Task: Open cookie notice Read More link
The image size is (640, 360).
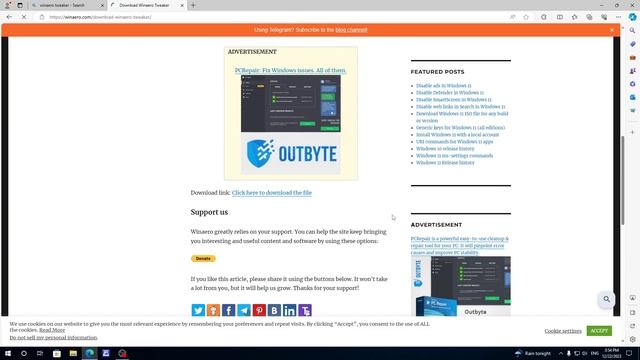Action: (52, 330)
